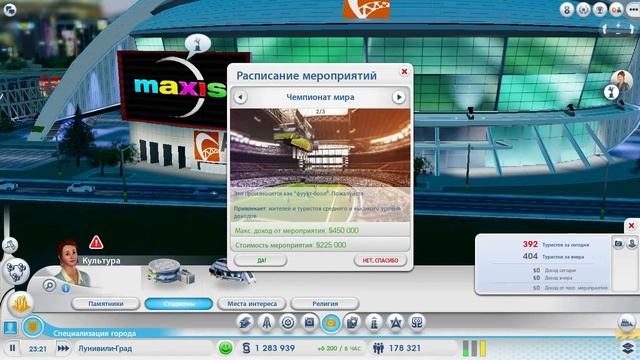The height and width of the screenshot is (360, 640).
Task: Select the trade specialization icon
Action: [x=288, y=323]
